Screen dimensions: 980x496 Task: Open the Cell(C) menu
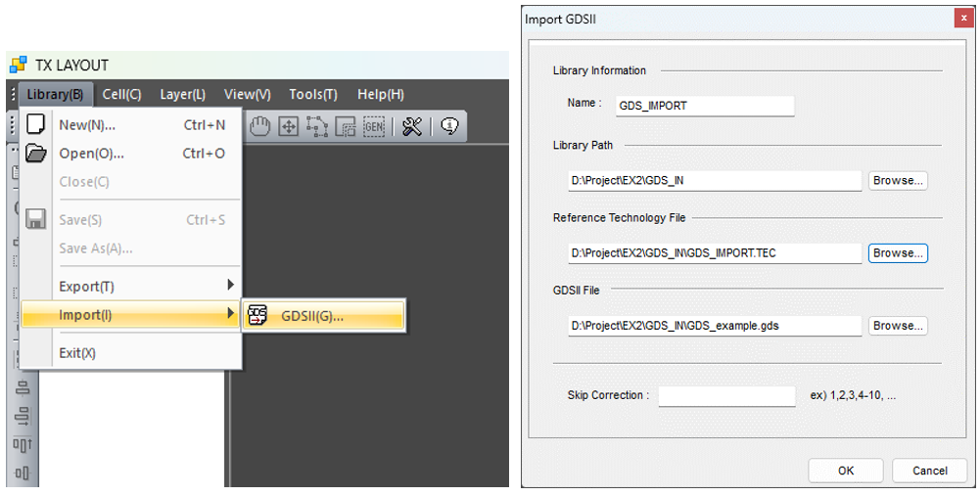pyautogui.click(x=121, y=95)
